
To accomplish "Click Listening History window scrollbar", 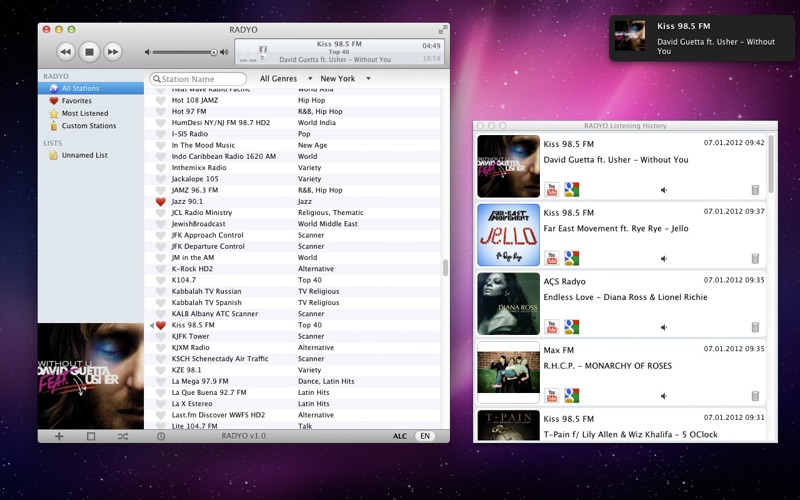I will tap(771, 164).
